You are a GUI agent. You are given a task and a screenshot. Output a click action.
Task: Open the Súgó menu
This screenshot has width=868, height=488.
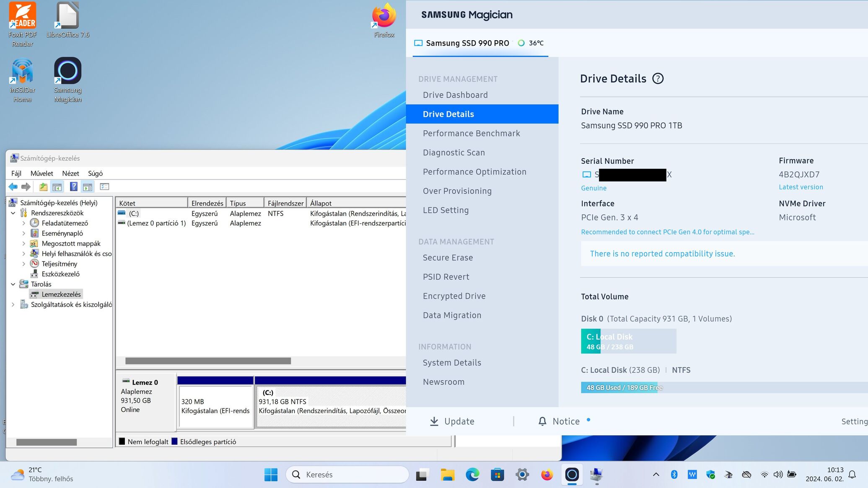pyautogui.click(x=95, y=173)
